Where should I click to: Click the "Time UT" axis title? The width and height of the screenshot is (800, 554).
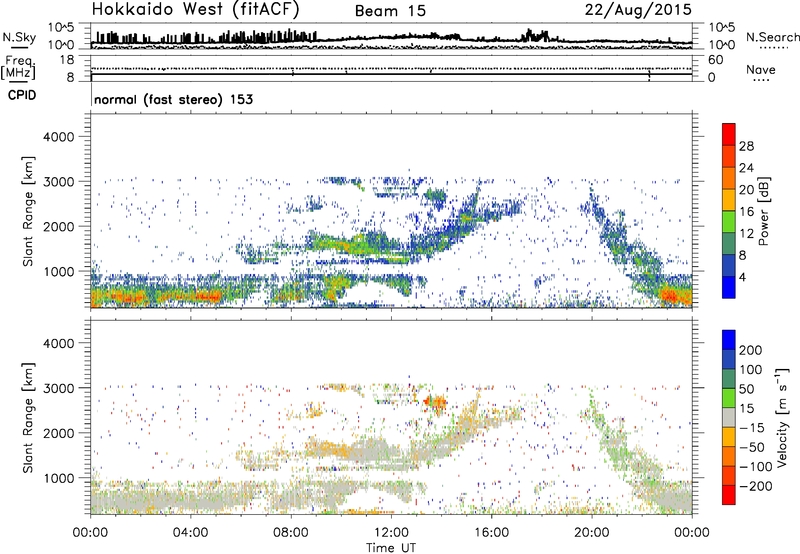[391, 548]
